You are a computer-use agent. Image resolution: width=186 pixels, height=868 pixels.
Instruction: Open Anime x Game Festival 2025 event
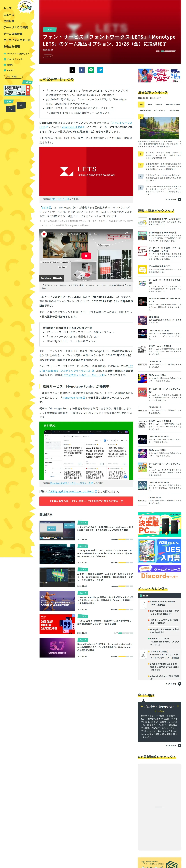164,603
